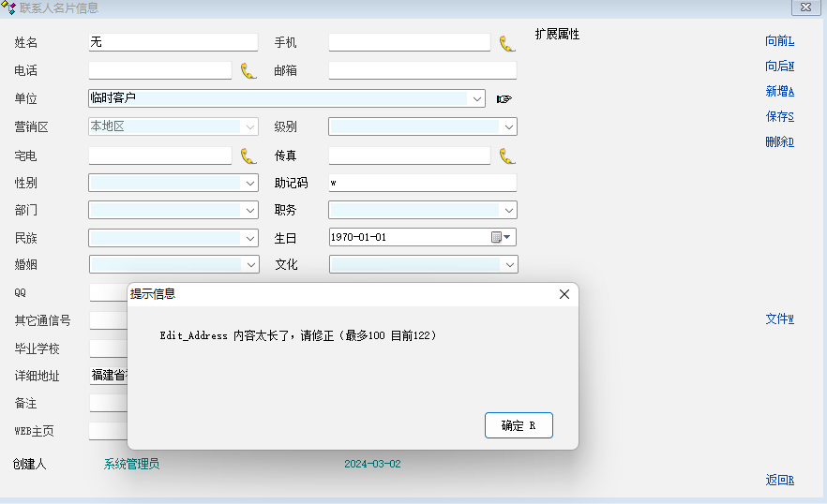The width and height of the screenshot is (827, 504).
Task: Click the 返回R link
Action: tap(779, 481)
